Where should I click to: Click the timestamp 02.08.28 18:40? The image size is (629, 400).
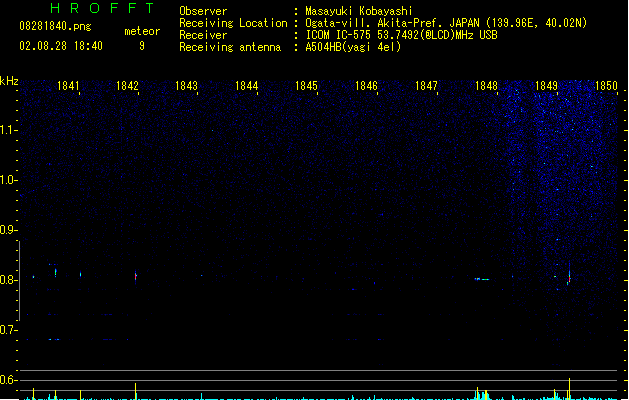pos(61,46)
